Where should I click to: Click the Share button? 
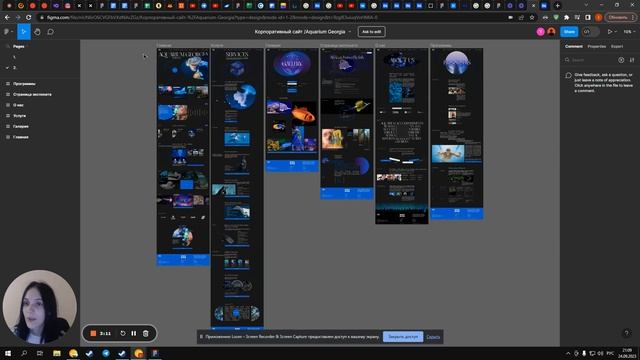(x=569, y=31)
